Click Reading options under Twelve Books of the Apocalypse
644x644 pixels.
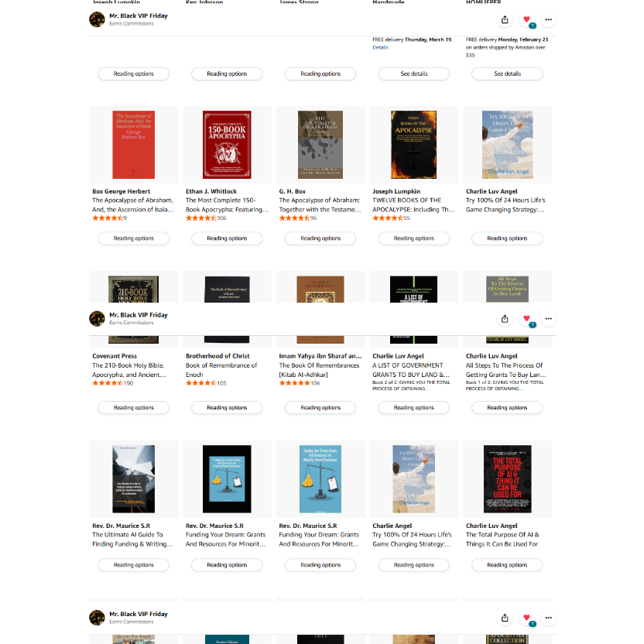coord(413,238)
